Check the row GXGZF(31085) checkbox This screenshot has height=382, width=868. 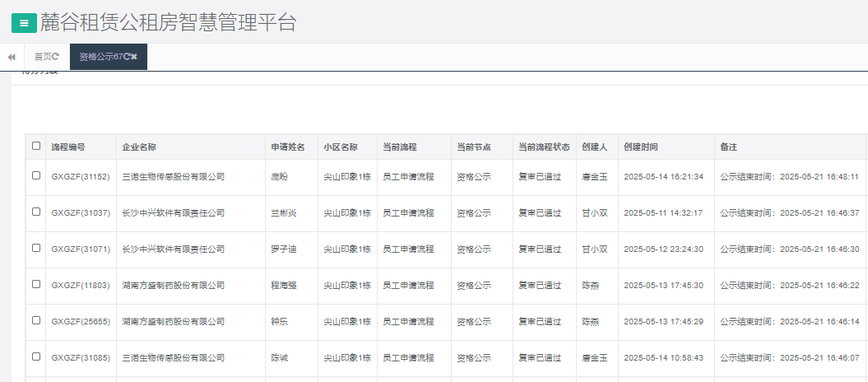pos(36,356)
